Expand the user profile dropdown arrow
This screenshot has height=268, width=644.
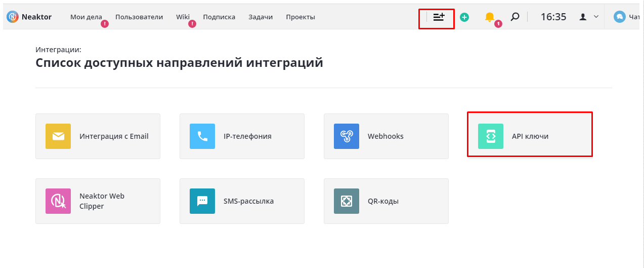pyautogui.click(x=596, y=17)
